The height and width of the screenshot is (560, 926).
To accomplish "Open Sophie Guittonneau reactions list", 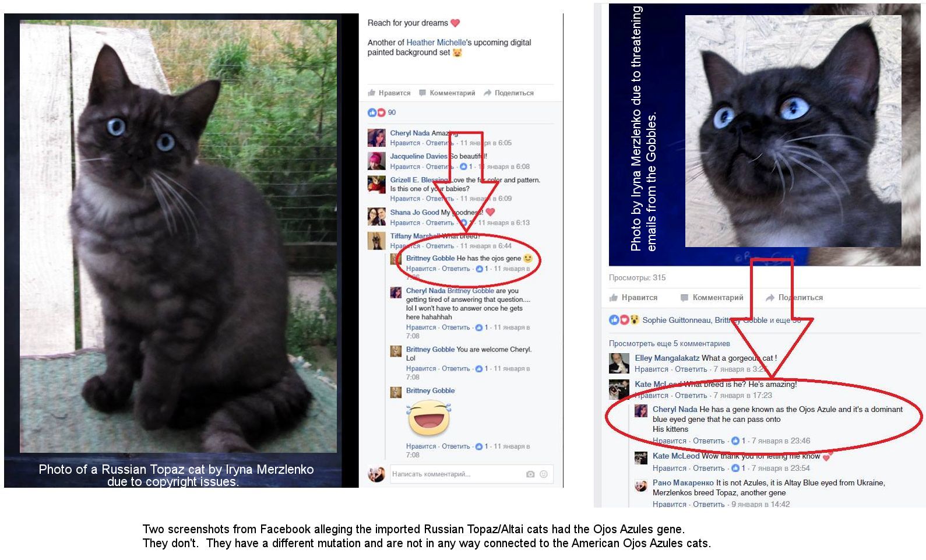I will 677,320.
